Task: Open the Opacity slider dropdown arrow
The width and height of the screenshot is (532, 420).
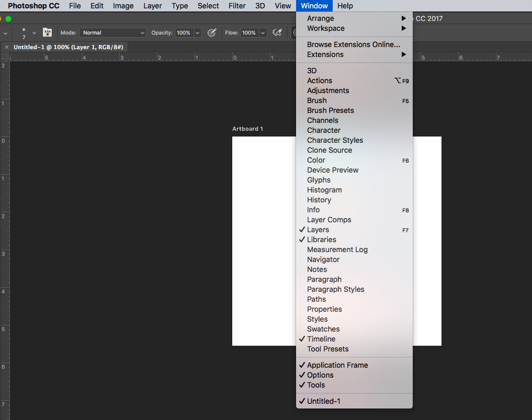Action: tap(197, 33)
